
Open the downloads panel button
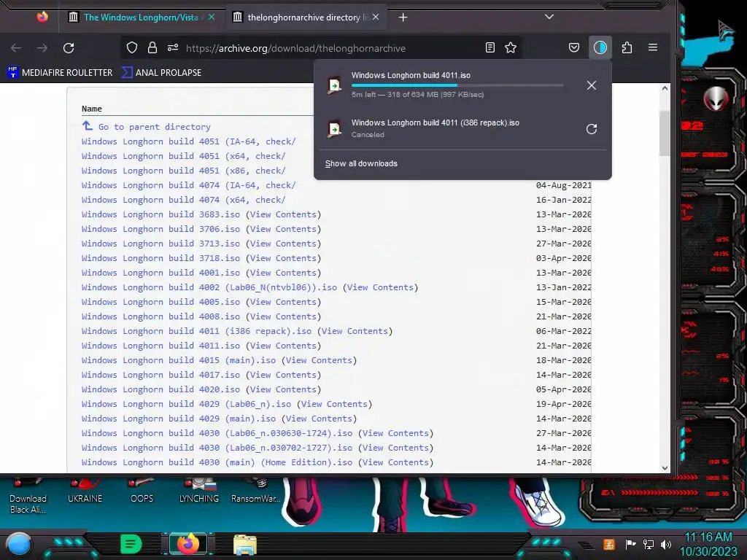[600, 47]
